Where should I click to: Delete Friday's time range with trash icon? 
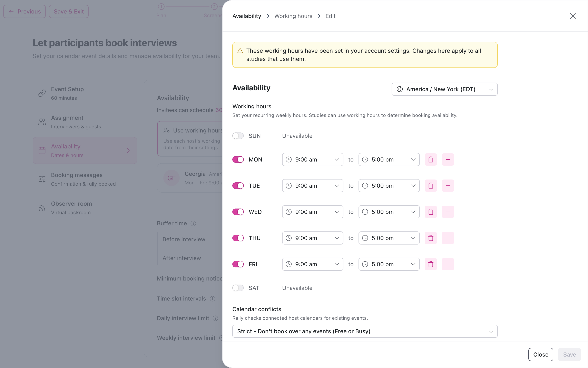pyautogui.click(x=431, y=264)
